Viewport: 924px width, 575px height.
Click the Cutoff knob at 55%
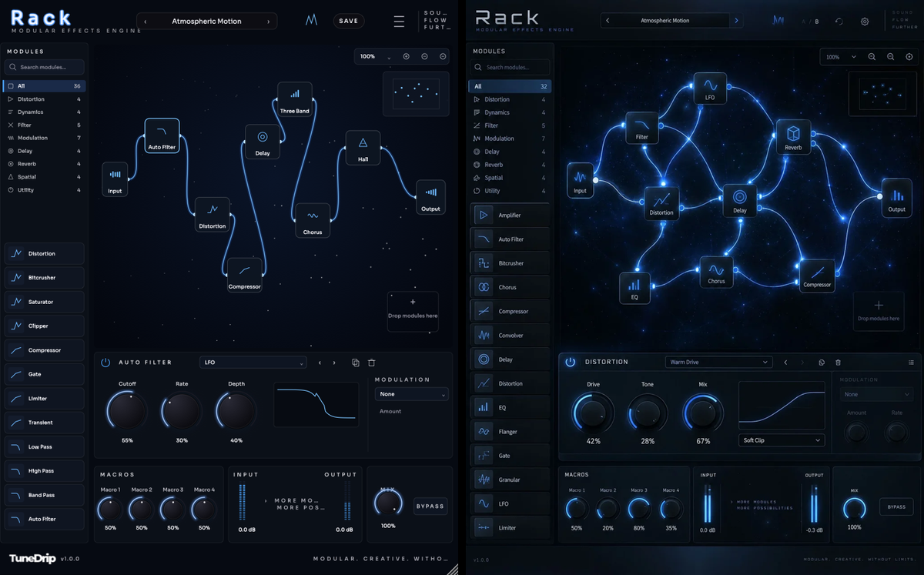pyautogui.click(x=126, y=410)
